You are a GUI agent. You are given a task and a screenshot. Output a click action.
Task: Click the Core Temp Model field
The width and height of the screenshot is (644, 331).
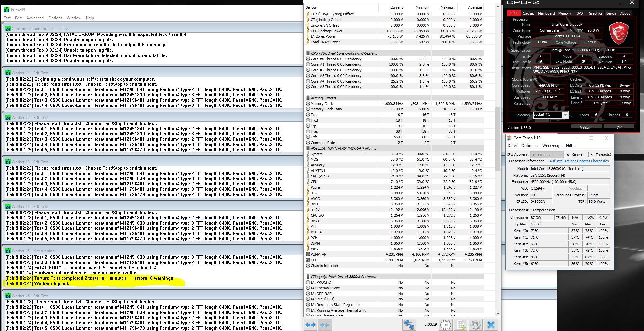(570, 169)
